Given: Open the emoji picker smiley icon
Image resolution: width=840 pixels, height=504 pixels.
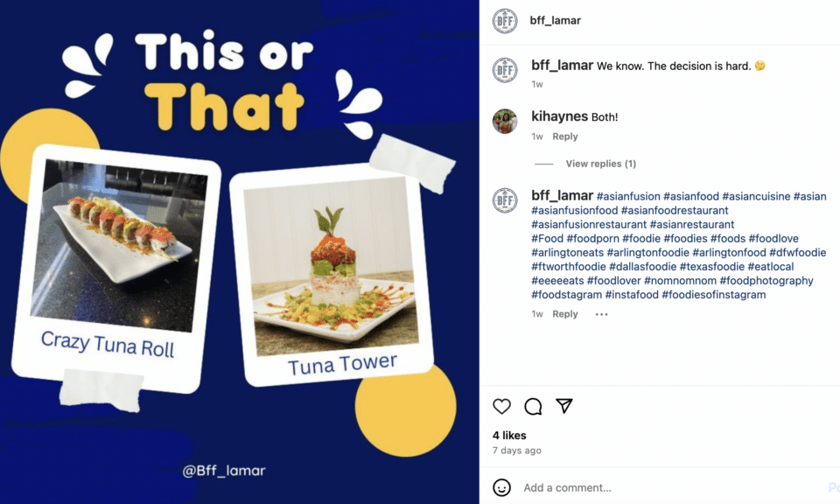Looking at the screenshot, I should [501, 487].
